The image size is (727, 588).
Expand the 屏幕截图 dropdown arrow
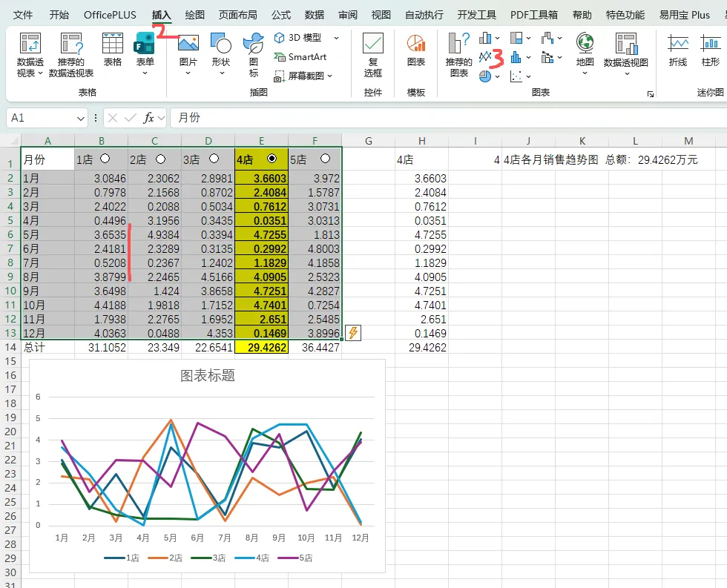click(329, 76)
